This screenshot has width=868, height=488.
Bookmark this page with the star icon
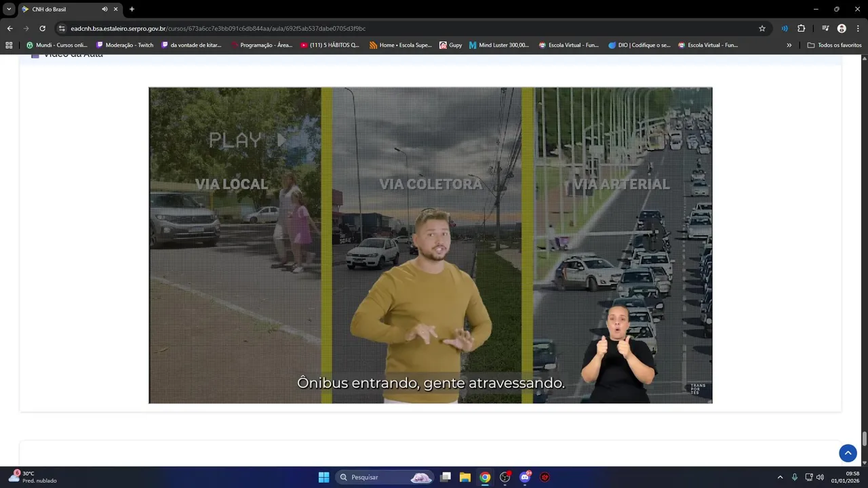click(x=762, y=28)
